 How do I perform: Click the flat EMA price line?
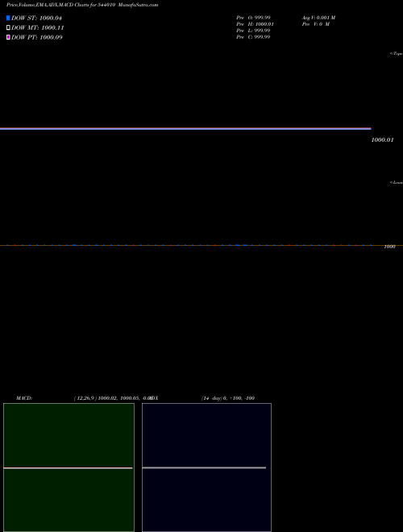tap(185, 129)
